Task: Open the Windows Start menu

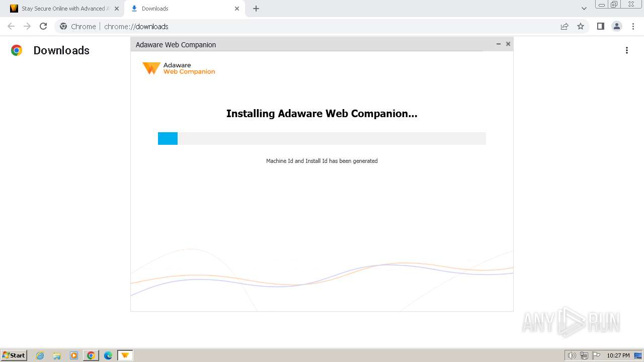Action: [14, 355]
